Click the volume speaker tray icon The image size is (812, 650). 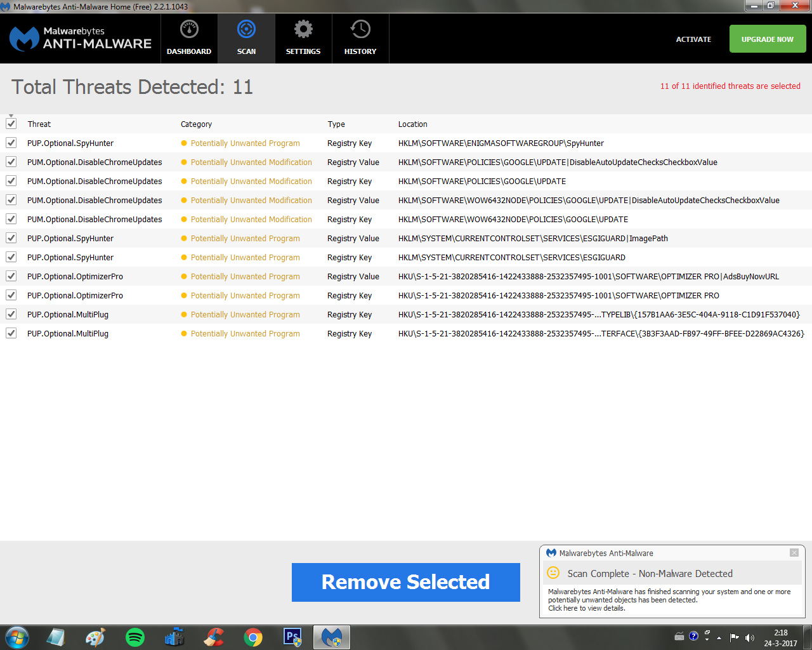coord(749,637)
